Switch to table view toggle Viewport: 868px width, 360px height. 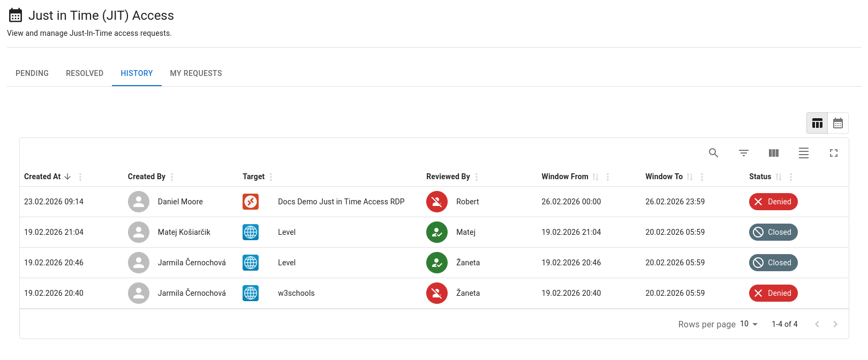(x=817, y=124)
